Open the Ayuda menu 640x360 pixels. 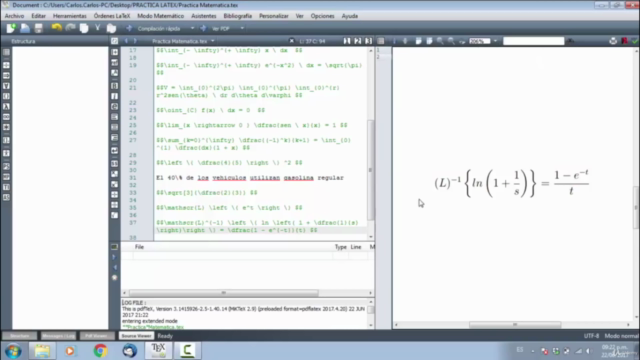(349, 16)
